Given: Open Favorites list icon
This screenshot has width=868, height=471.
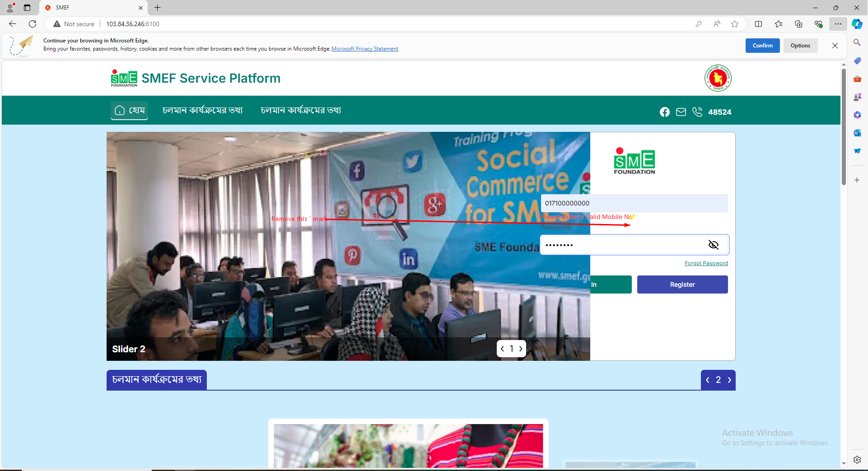Looking at the screenshot, I should 779,24.
